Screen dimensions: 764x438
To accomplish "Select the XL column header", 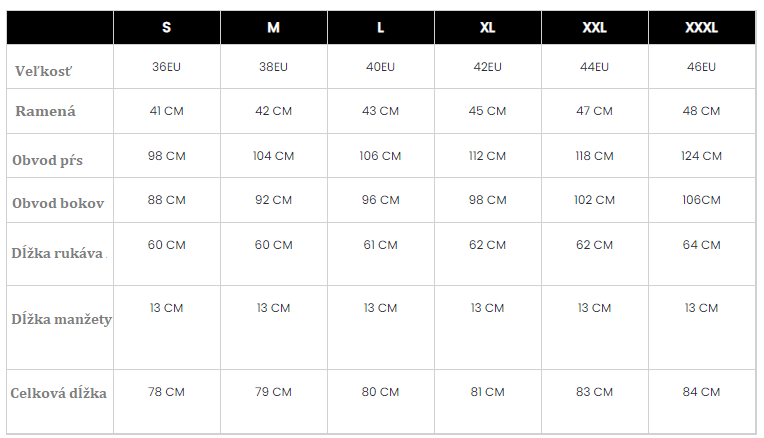I will (487, 28).
